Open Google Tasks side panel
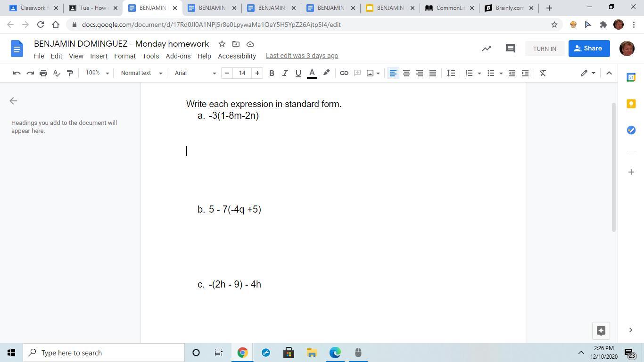The width and height of the screenshot is (644, 362). click(x=631, y=130)
